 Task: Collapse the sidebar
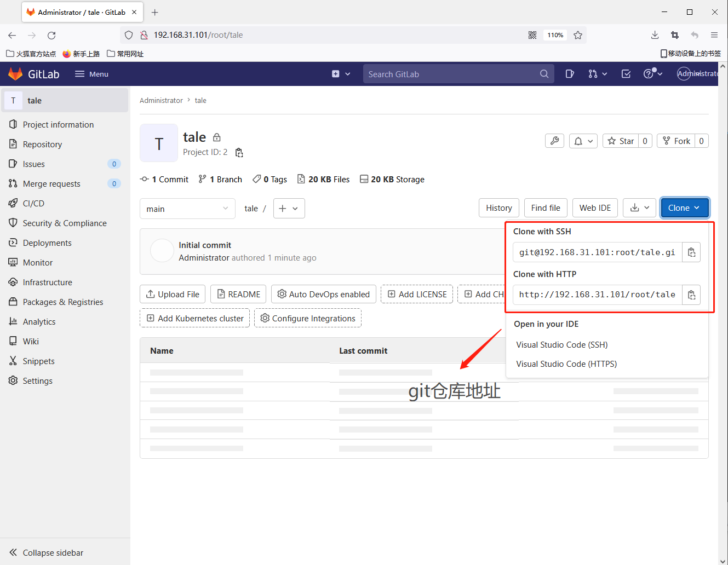tap(53, 553)
